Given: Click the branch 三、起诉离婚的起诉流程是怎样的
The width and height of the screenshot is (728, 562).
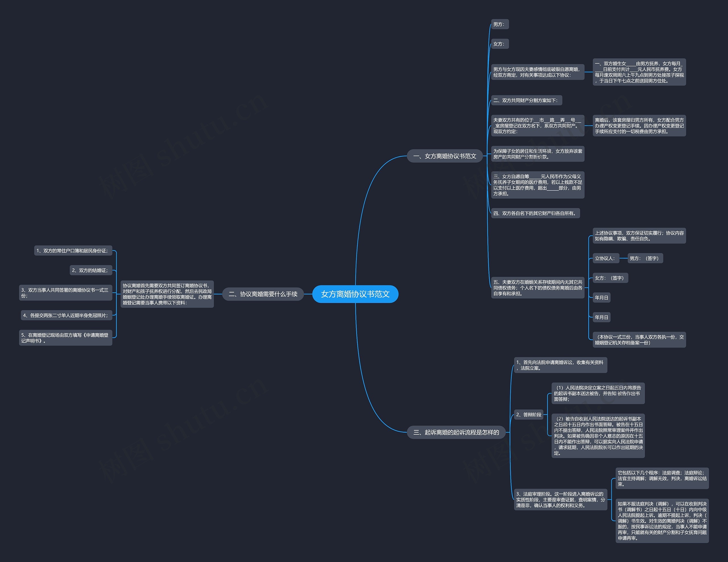Looking at the screenshot, I should (x=456, y=432).
